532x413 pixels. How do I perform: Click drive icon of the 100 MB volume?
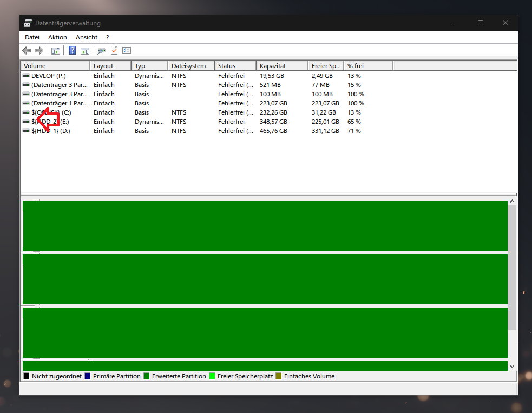pos(26,94)
